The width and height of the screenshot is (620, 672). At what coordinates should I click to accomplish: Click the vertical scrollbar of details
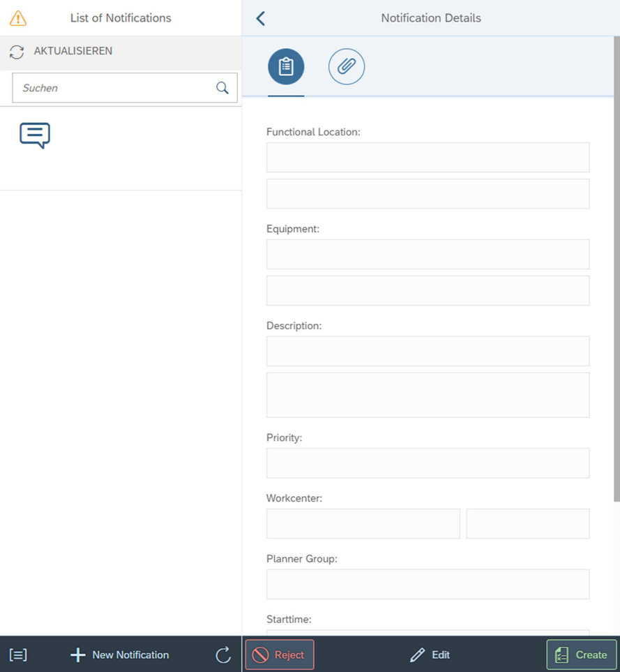click(616, 279)
